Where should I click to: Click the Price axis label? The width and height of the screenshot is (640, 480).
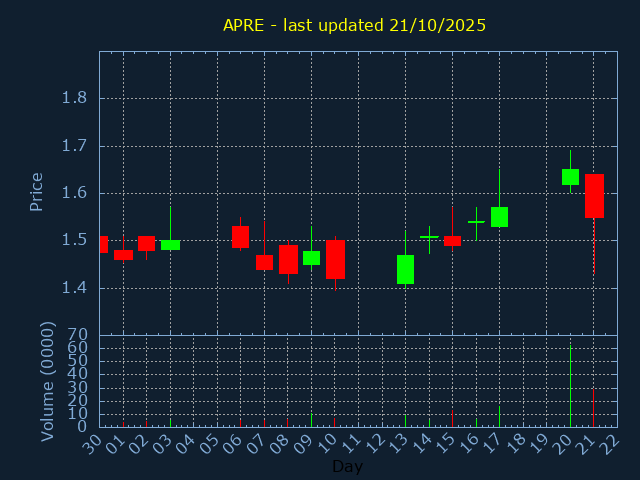37,191
